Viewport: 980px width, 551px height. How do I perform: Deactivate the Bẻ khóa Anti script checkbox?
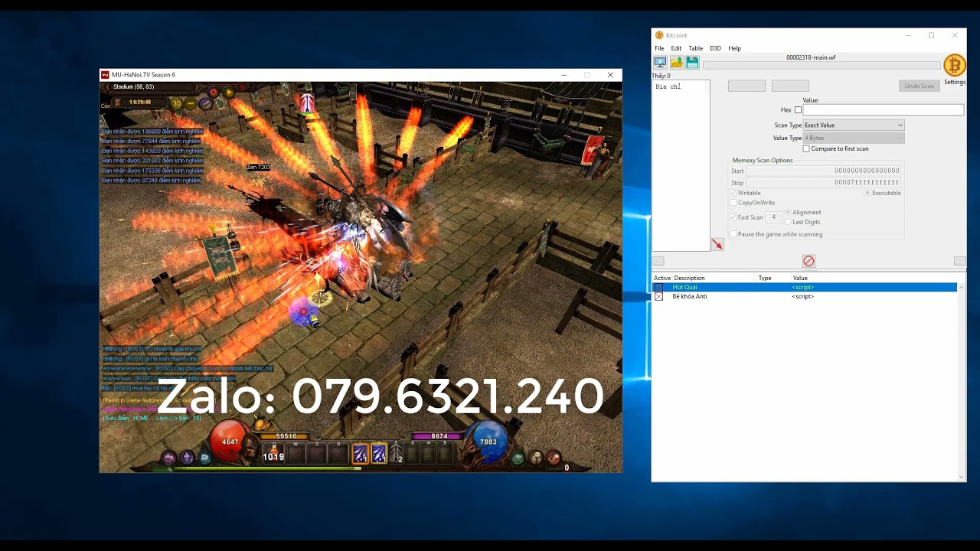pos(658,296)
